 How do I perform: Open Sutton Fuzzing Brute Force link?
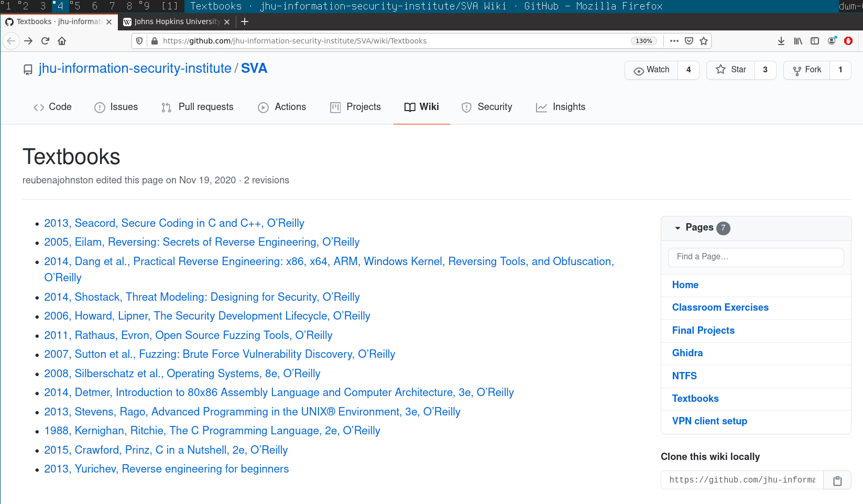tap(220, 354)
